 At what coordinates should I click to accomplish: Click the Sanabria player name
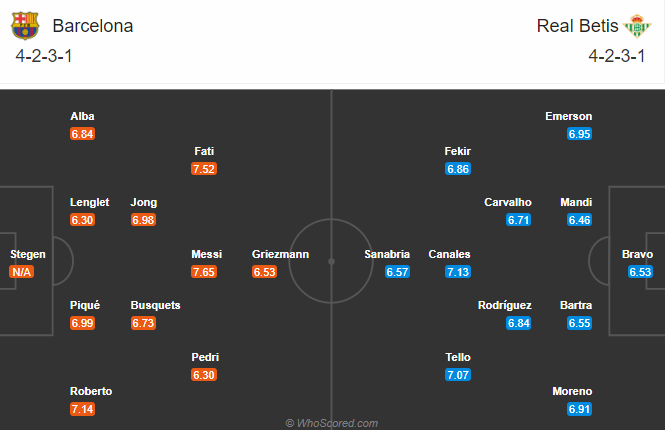pos(387,254)
